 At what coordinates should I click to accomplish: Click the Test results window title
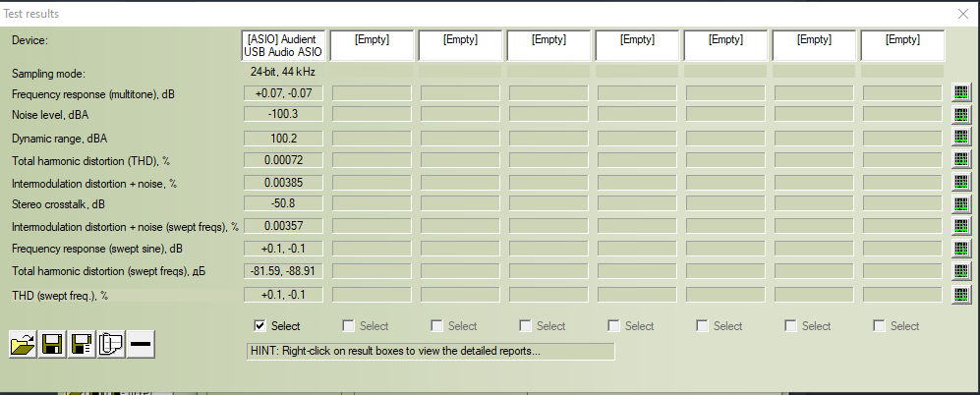click(31, 13)
